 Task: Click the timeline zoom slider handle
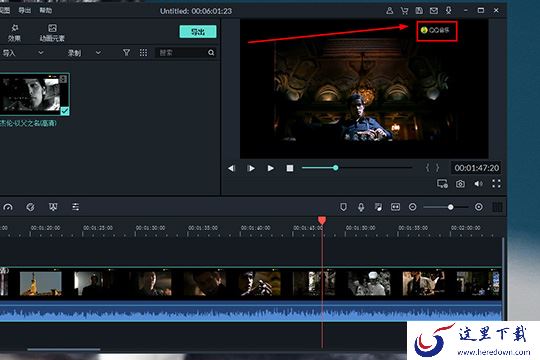click(x=450, y=207)
